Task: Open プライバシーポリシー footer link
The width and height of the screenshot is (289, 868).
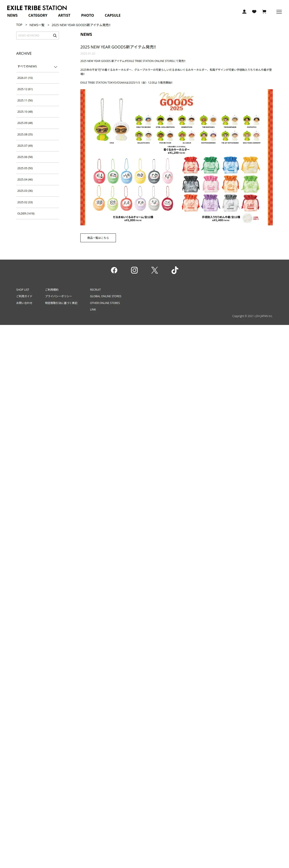Action: click(59, 297)
